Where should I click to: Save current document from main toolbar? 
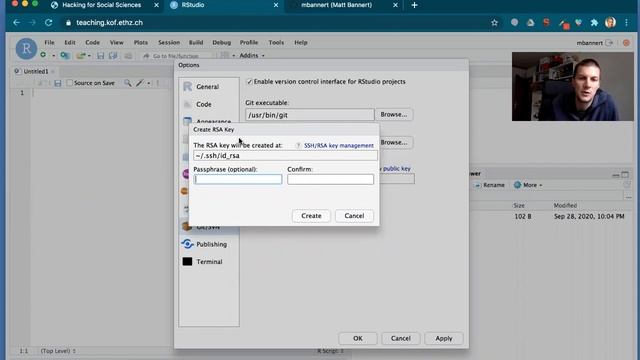[x=100, y=56]
